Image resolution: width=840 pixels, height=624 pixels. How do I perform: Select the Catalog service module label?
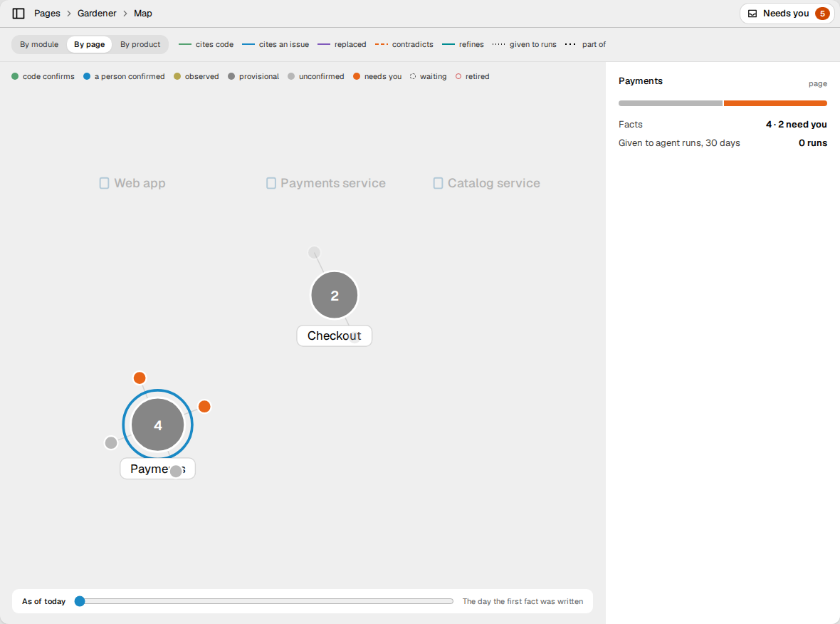click(x=494, y=183)
